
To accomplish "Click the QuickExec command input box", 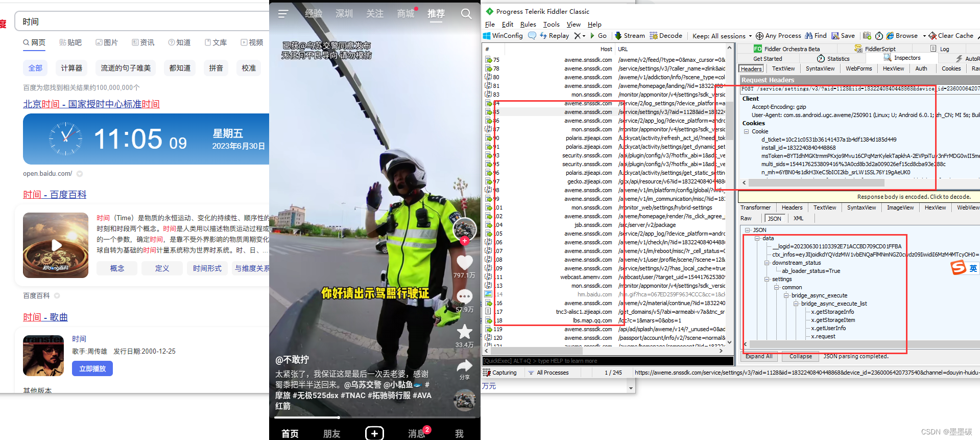I will coord(608,361).
